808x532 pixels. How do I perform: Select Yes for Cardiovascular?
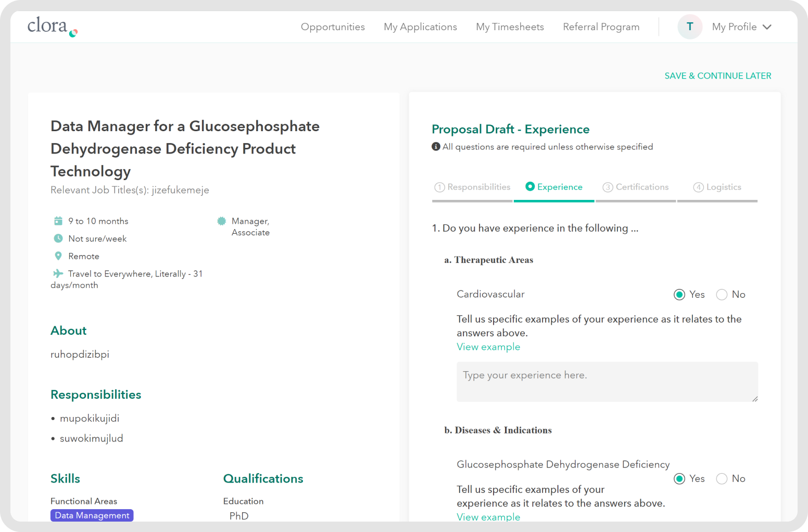click(x=679, y=295)
